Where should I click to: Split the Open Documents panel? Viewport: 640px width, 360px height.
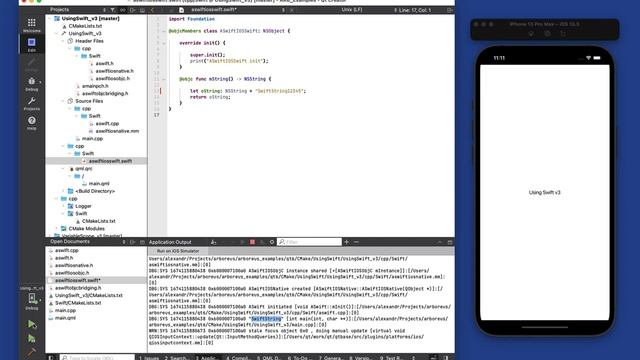point(133,242)
